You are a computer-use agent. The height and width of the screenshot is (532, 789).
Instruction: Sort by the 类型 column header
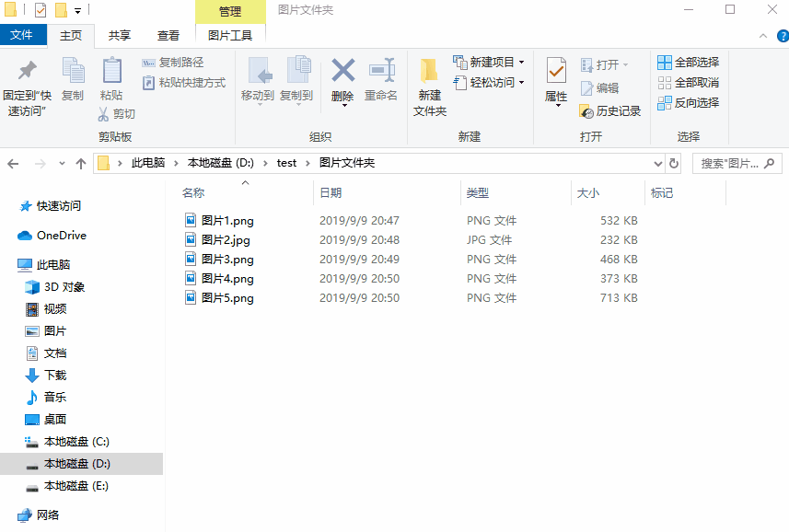[478, 193]
